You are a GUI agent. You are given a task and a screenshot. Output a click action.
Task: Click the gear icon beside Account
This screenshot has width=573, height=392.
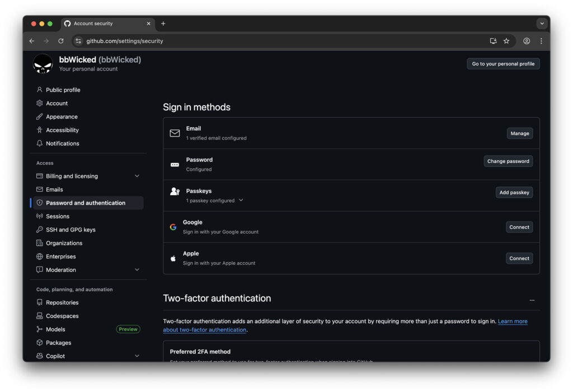[x=40, y=103]
